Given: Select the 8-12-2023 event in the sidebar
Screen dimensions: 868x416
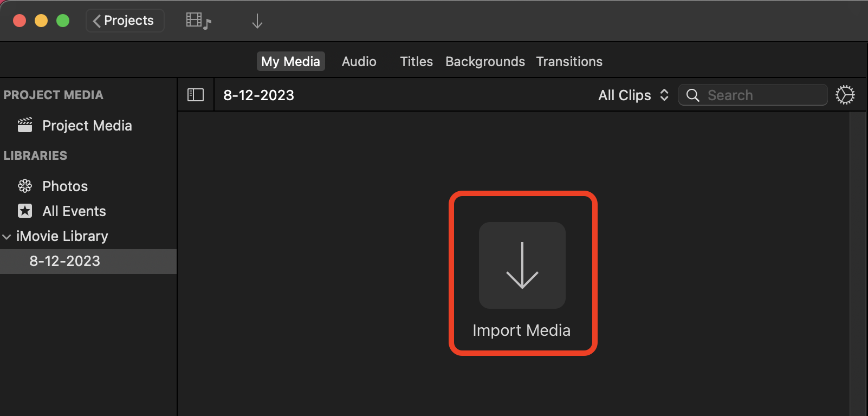Looking at the screenshot, I should [64, 261].
